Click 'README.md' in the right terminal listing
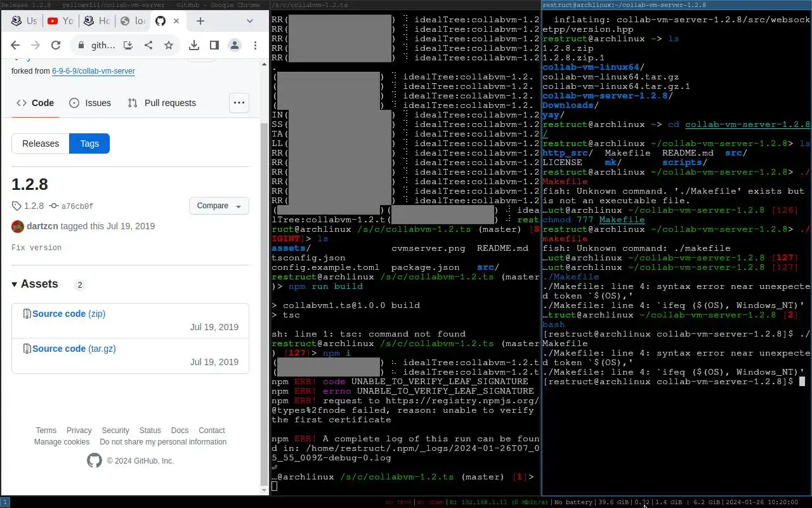This screenshot has width=812, height=508. (x=688, y=153)
